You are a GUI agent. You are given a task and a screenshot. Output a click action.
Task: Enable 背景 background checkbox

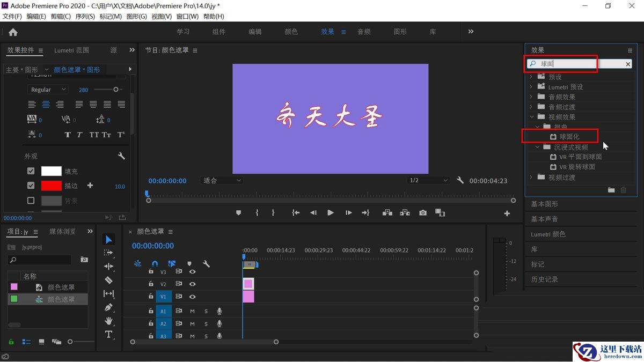coord(31,201)
